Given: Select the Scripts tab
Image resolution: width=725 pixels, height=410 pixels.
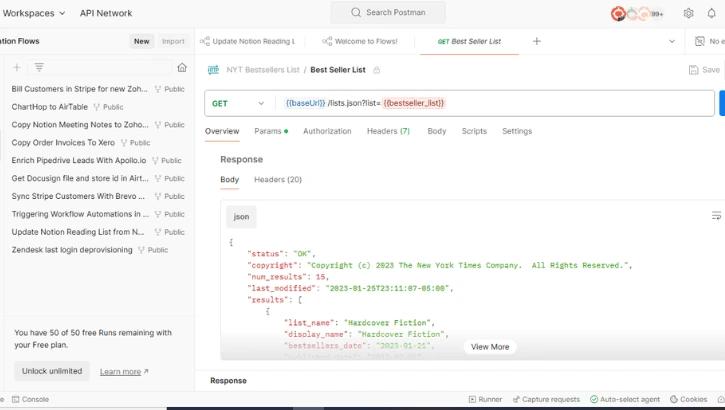Looking at the screenshot, I should (474, 131).
